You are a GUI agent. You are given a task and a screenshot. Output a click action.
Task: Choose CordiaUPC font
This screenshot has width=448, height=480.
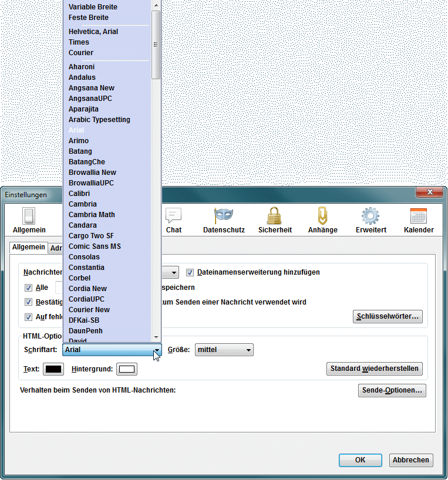coord(107,299)
